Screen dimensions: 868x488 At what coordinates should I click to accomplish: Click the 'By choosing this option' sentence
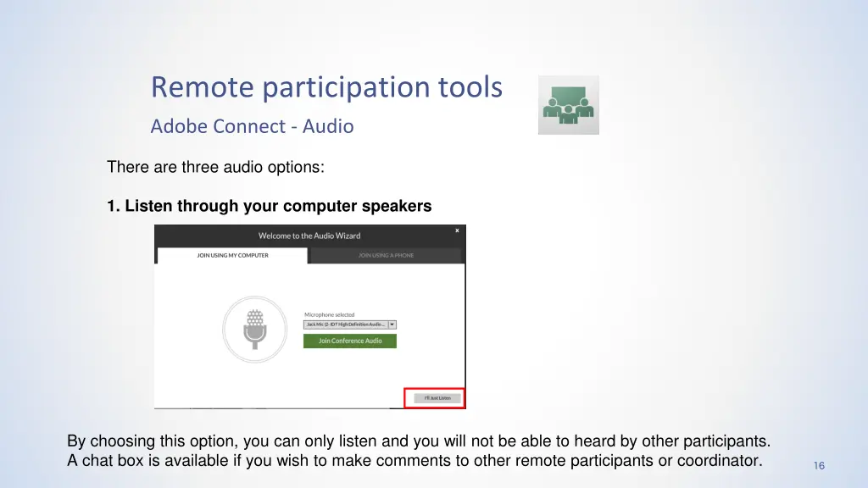tap(419, 441)
